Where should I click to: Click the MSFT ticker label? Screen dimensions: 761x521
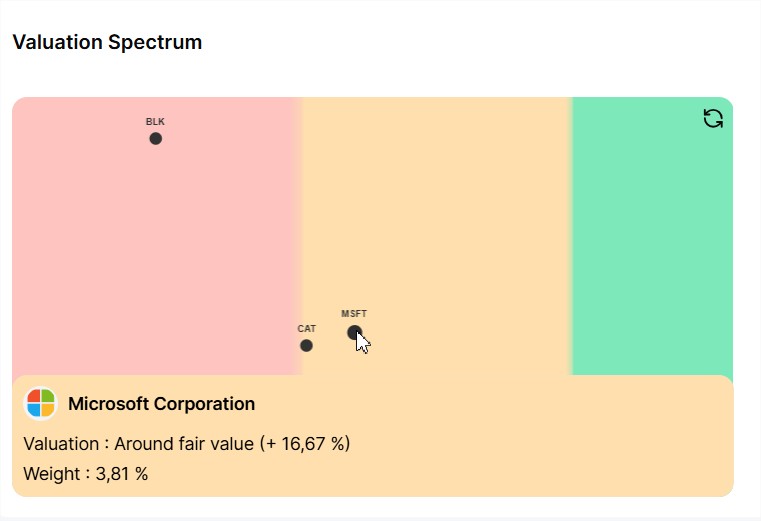[x=354, y=314]
